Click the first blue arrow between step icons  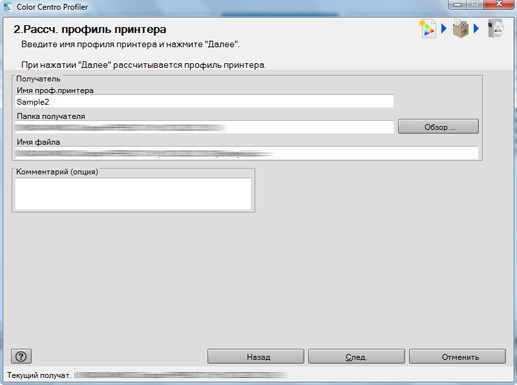pos(444,29)
